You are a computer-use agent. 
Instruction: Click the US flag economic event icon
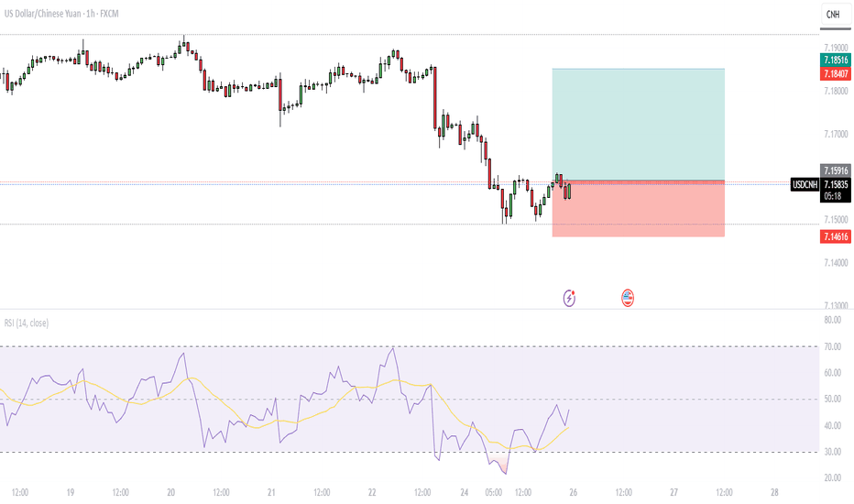click(628, 298)
